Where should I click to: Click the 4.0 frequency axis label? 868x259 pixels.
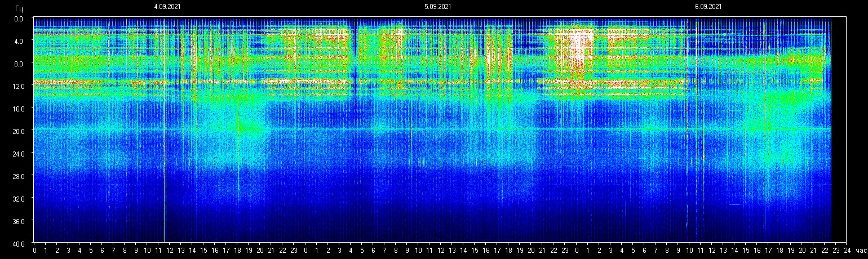coord(19,41)
